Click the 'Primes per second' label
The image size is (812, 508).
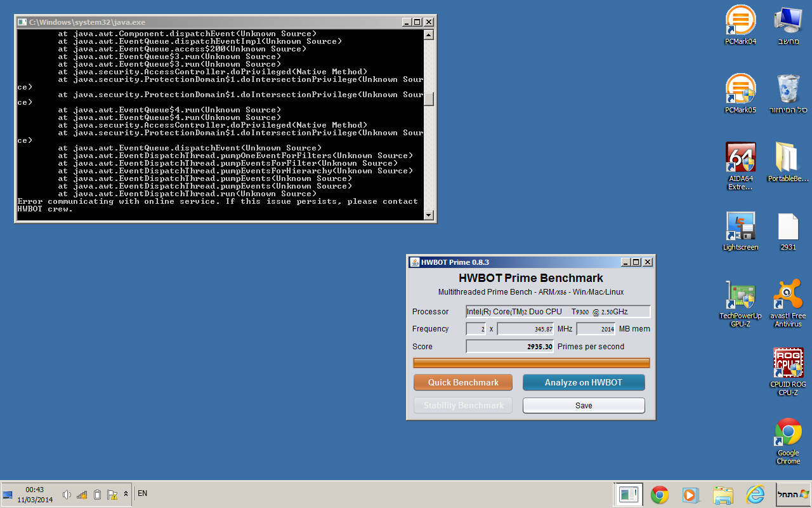tap(591, 347)
